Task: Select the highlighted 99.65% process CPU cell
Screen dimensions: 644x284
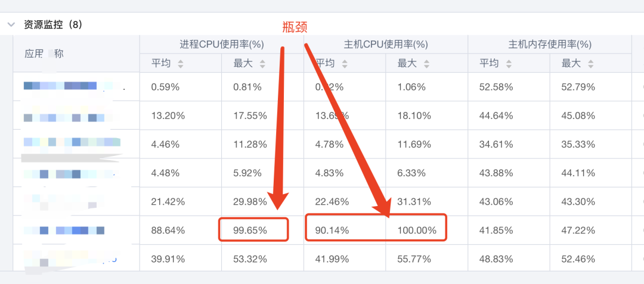Action: 253,230
